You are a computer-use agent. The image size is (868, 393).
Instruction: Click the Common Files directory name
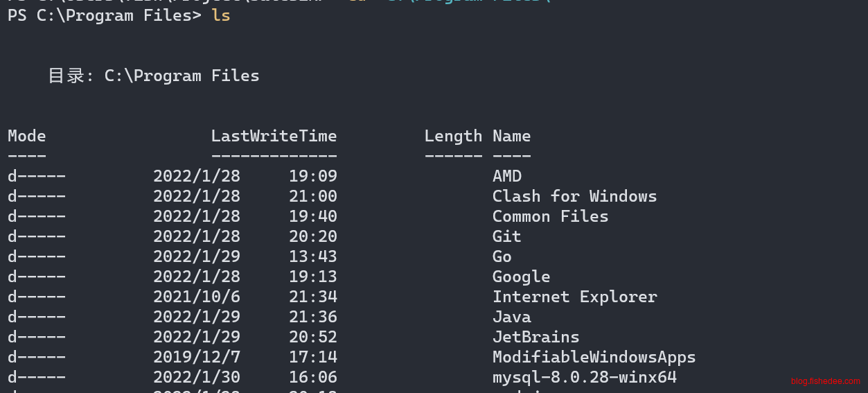click(550, 216)
